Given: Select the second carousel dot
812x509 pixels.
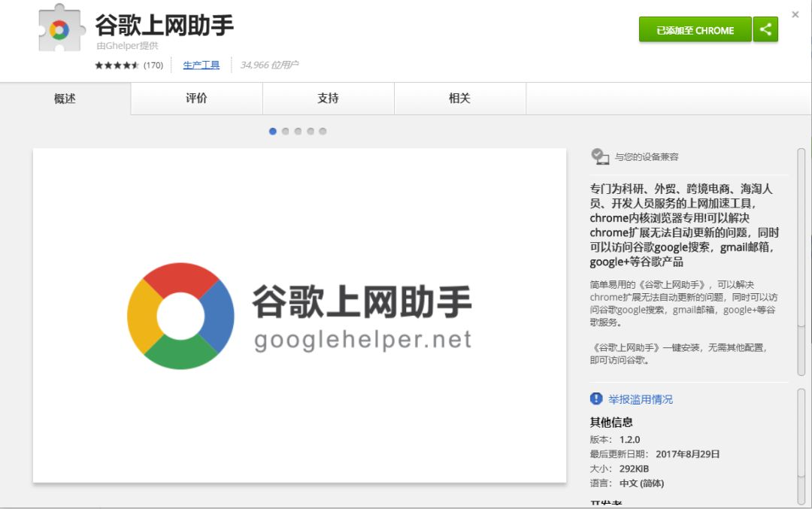Looking at the screenshot, I should tap(286, 132).
